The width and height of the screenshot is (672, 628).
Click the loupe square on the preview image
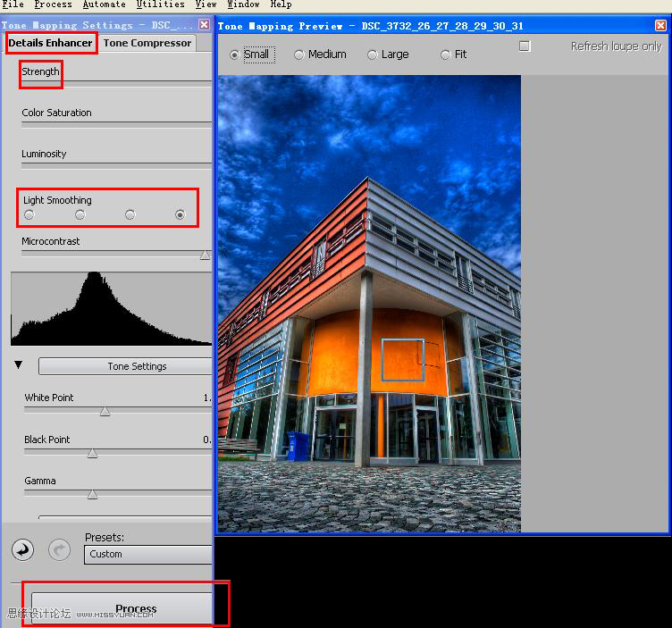(403, 360)
